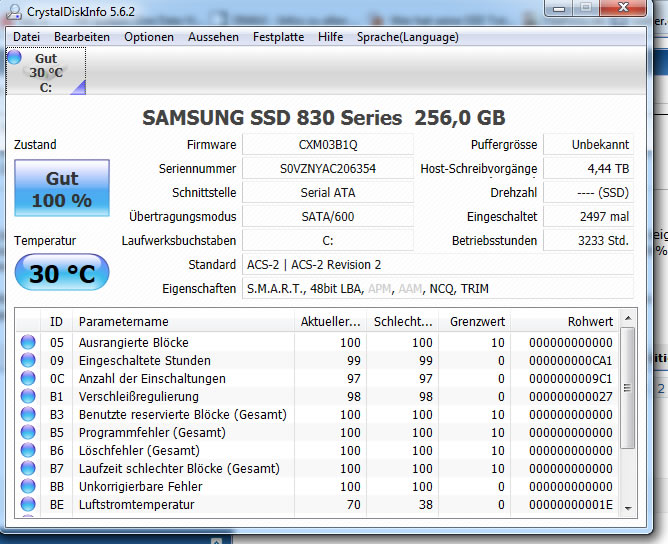This screenshot has height=544, width=668.
Task: Select the Ausrangierte Blöcke parameter text
Action: 133,343
